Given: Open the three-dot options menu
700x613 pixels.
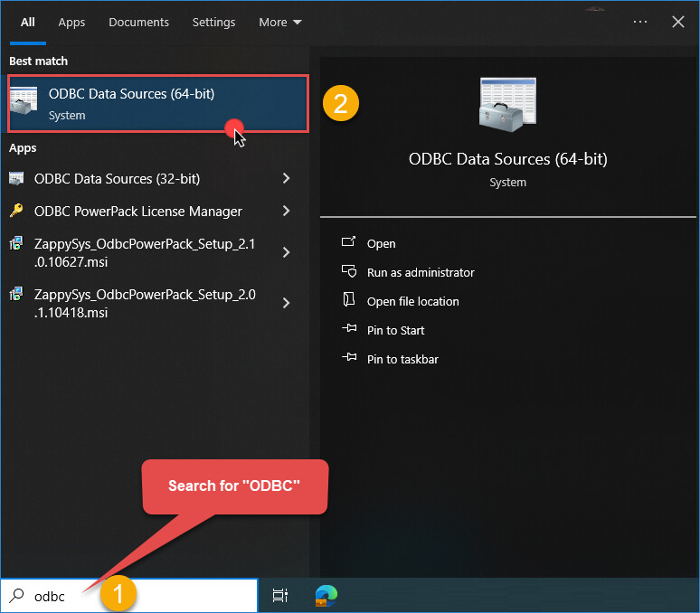Looking at the screenshot, I should (x=640, y=22).
